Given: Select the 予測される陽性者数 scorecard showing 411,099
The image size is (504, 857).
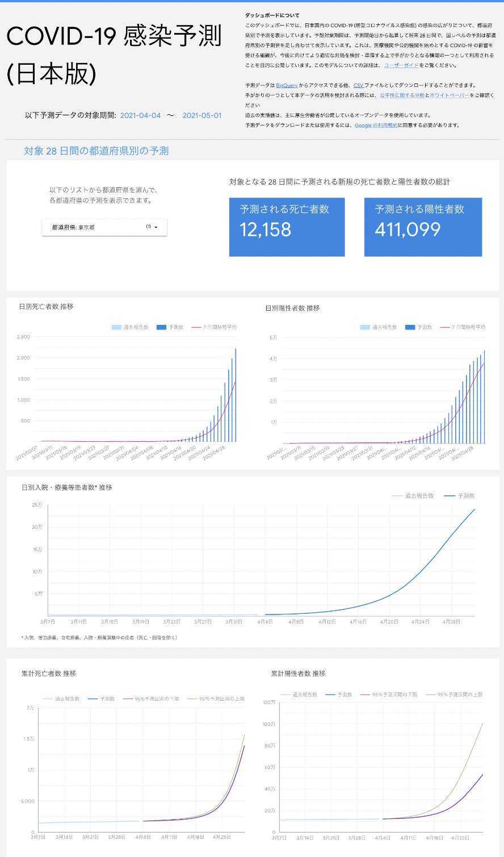Looking at the screenshot, I should [x=423, y=227].
